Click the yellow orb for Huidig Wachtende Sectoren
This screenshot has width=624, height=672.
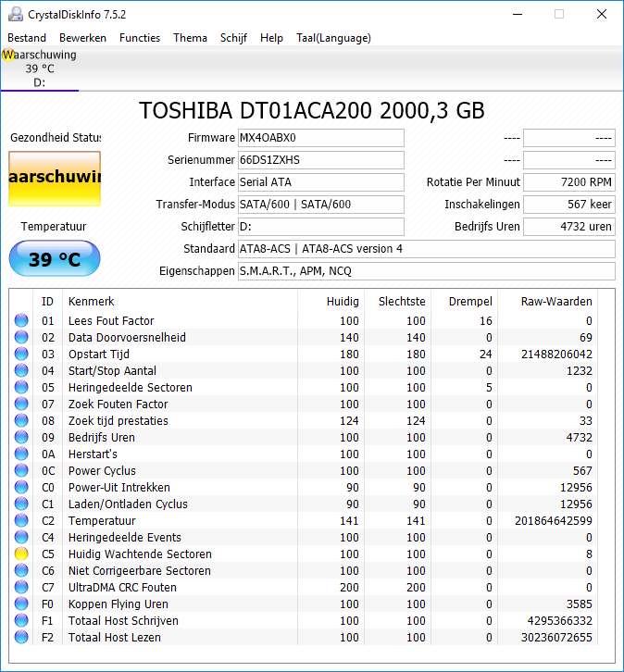point(21,554)
